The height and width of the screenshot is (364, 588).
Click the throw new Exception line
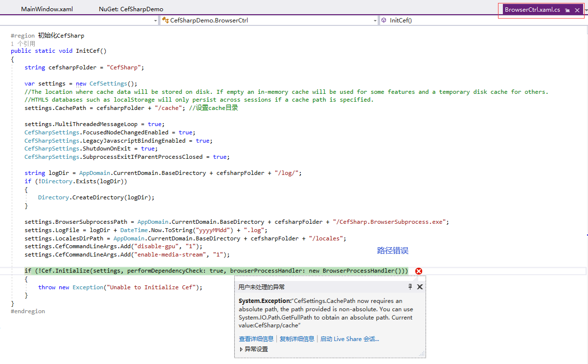[x=120, y=287]
